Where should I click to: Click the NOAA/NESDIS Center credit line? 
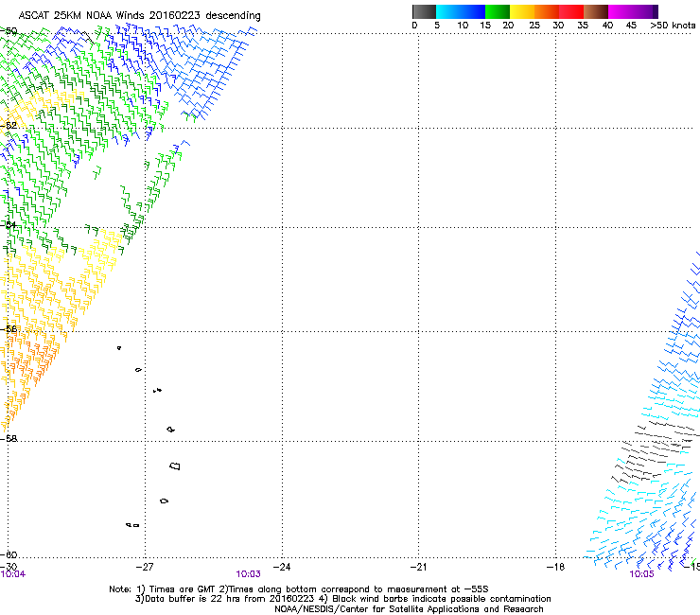(x=409, y=609)
